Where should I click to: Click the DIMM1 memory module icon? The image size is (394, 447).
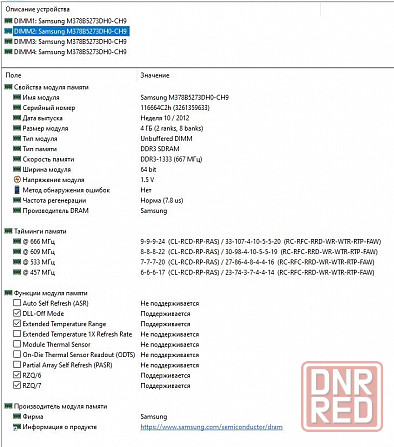coord(9,21)
